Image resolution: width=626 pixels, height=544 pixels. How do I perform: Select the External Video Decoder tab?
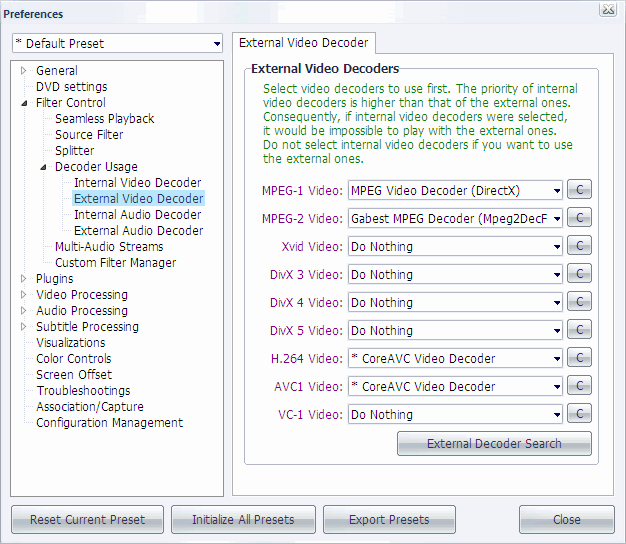[304, 43]
